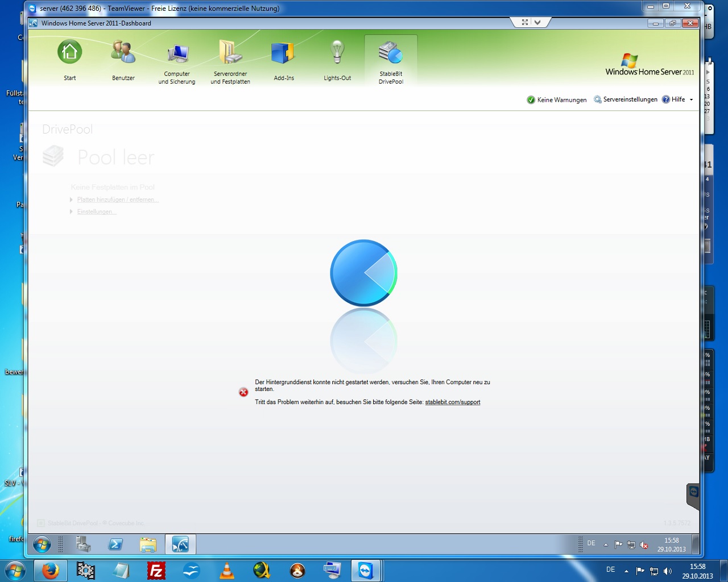
Task: Launch PowerShell from remote taskbar
Action: point(116,544)
